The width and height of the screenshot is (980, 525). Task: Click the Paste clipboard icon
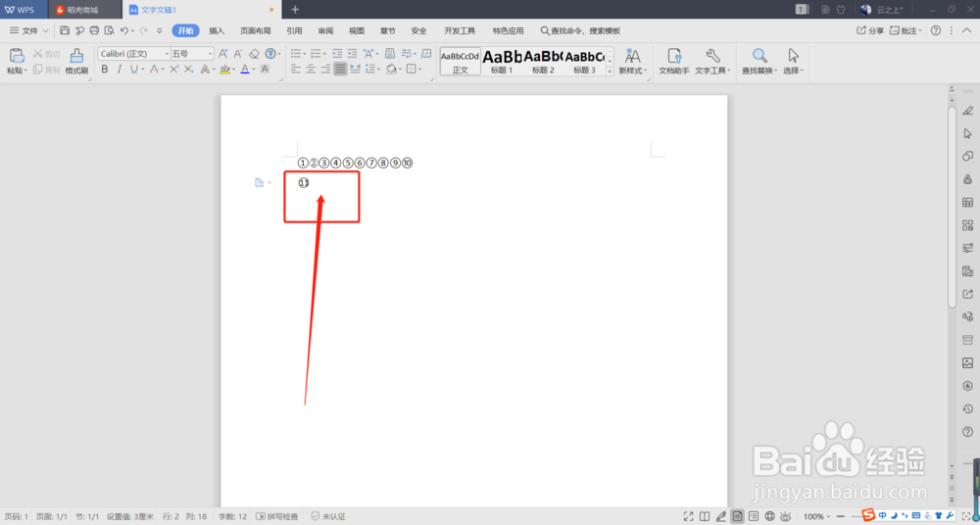point(17,56)
